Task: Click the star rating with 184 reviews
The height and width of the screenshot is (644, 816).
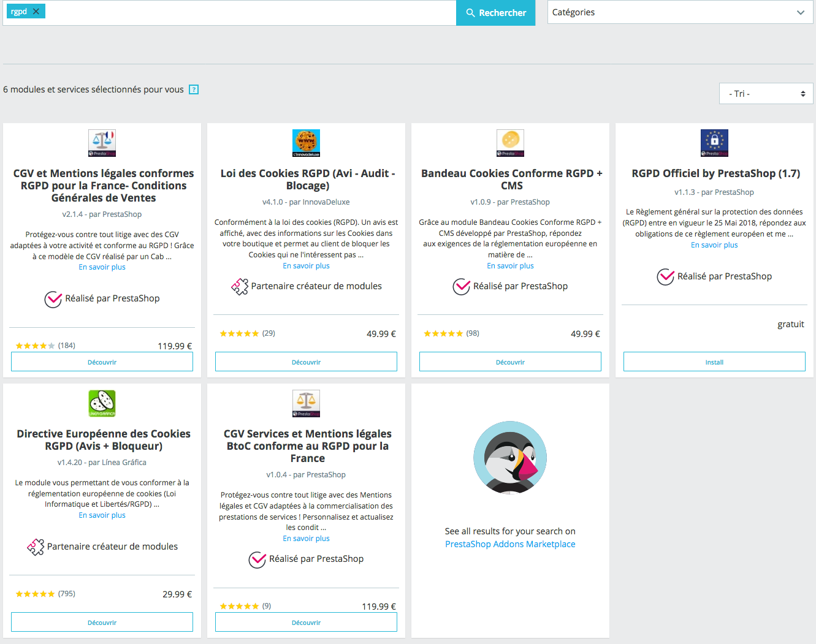Action: (x=35, y=346)
